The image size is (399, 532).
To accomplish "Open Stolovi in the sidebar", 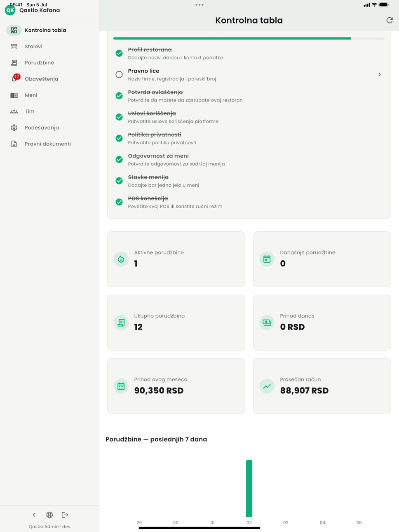I will pyautogui.click(x=49, y=47).
